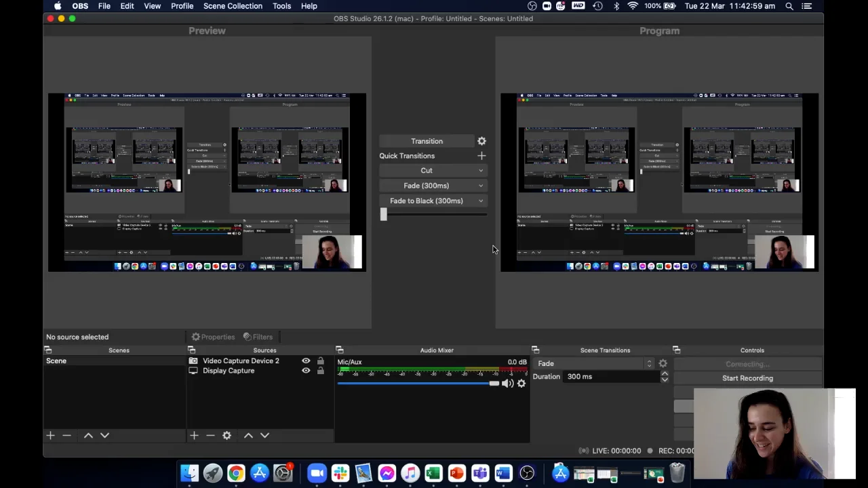Open Mic/Aux audio settings gear
Screen dimensions: 868x488
coord(521,384)
